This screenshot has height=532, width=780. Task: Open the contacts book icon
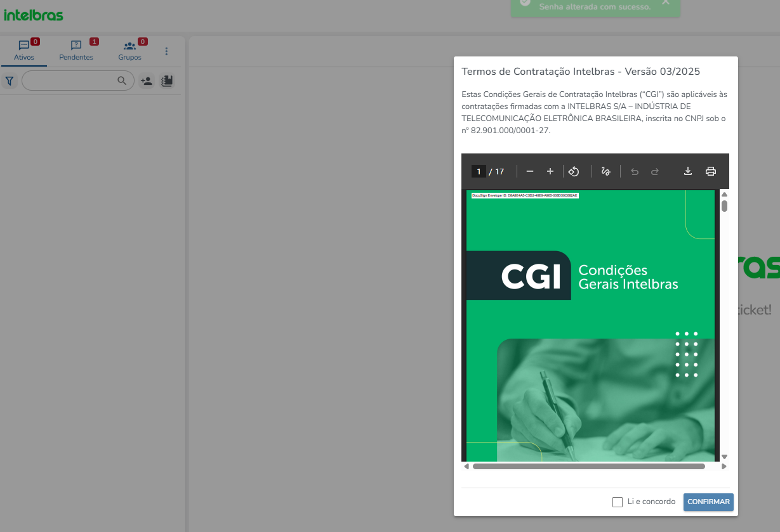[167, 81]
